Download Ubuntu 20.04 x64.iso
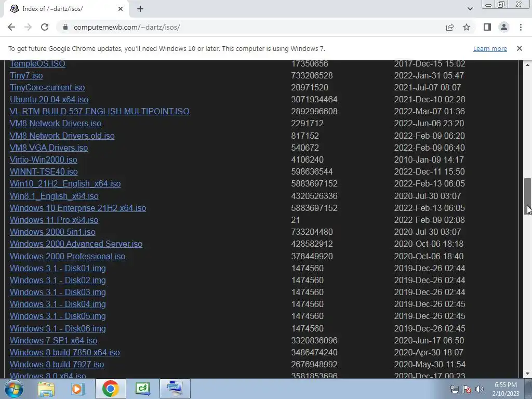532x399 pixels. coord(49,99)
